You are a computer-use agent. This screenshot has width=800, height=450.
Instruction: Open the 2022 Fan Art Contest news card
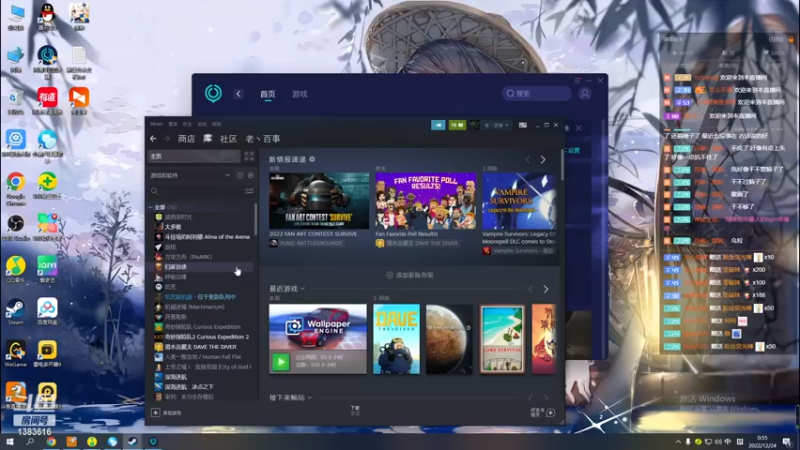tap(319, 201)
